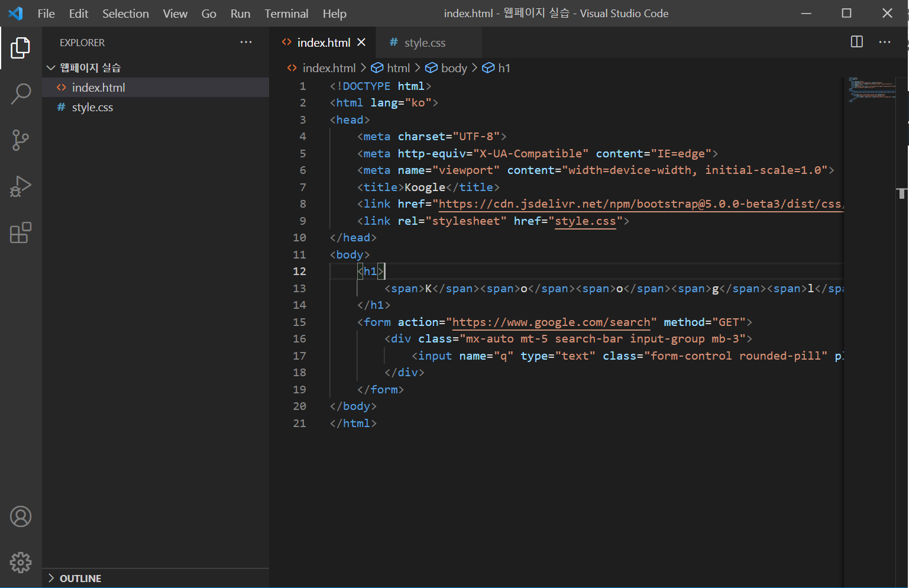909x588 pixels.
Task: Click the closing </form> tag on line 19
Action: coord(380,390)
